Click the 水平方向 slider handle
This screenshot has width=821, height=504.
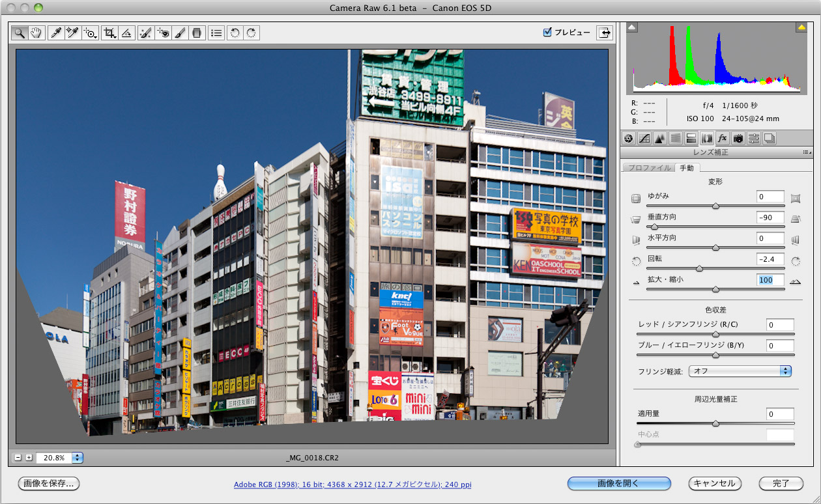click(715, 247)
